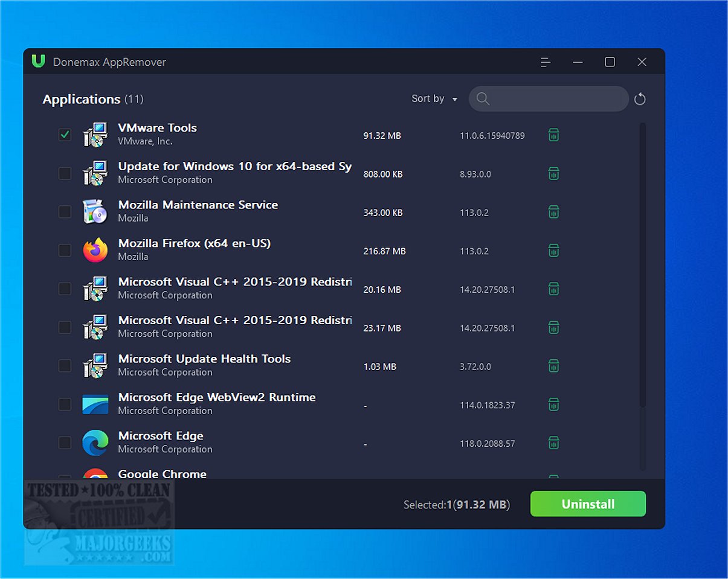The image size is (728, 579).
Task: Maximize the AppRemover window
Action: (x=610, y=62)
